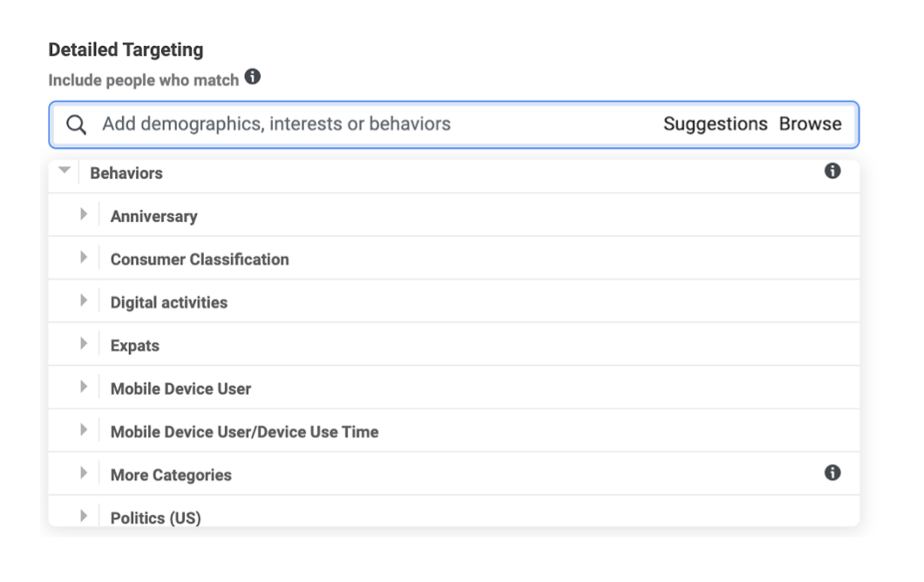
Task: Select the Consumer Classification label
Action: pos(200,260)
